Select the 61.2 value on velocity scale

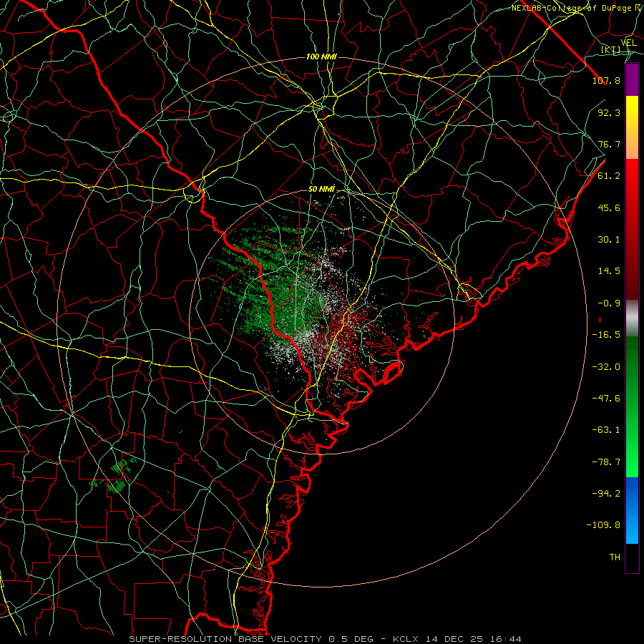point(609,176)
